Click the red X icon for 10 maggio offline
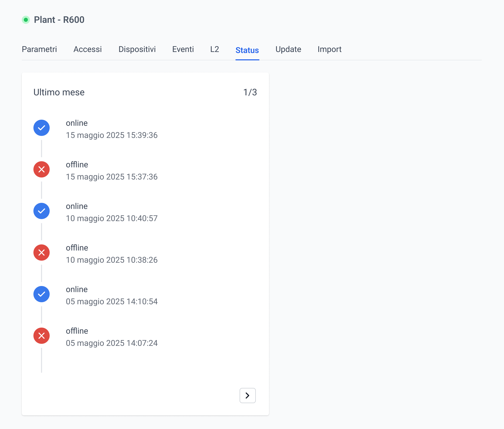The image size is (504, 429). click(x=42, y=253)
